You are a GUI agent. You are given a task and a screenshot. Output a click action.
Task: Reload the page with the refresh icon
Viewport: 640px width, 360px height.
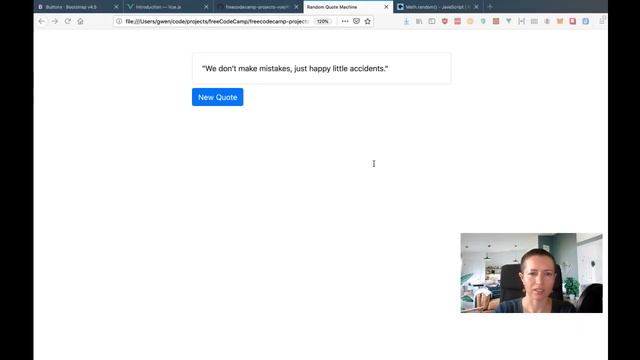[68, 21]
